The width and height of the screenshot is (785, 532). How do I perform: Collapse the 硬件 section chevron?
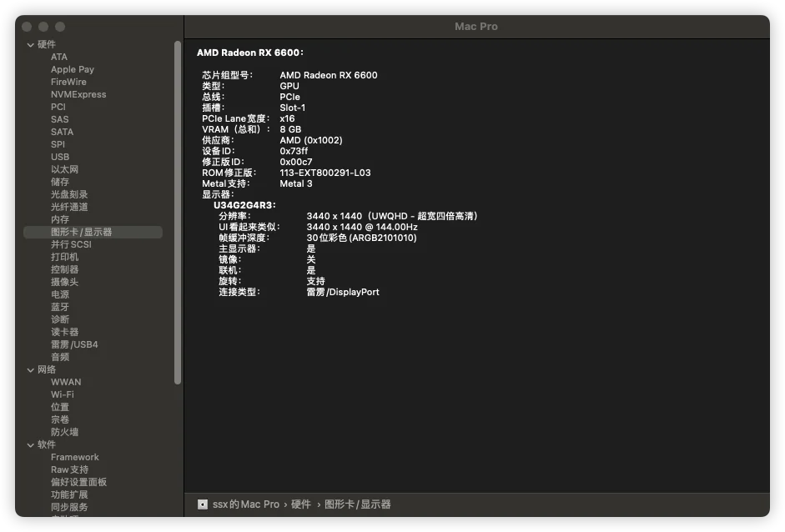(31, 45)
